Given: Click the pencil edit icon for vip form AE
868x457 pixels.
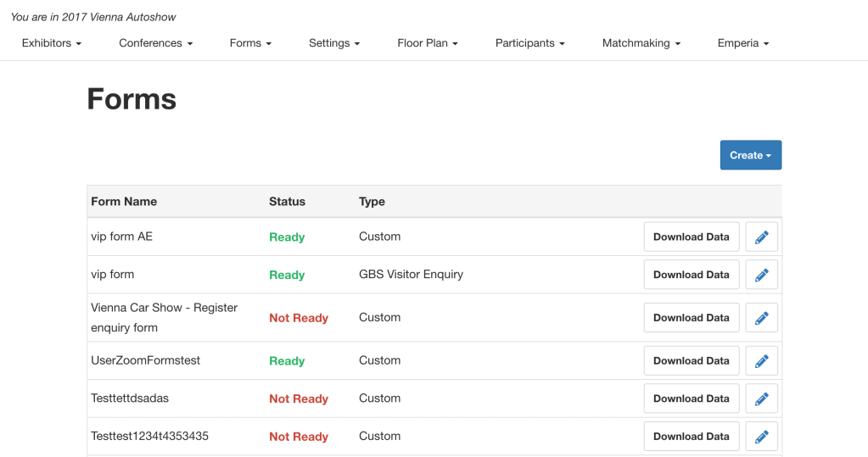Looking at the screenshot, I should [761, 237].
